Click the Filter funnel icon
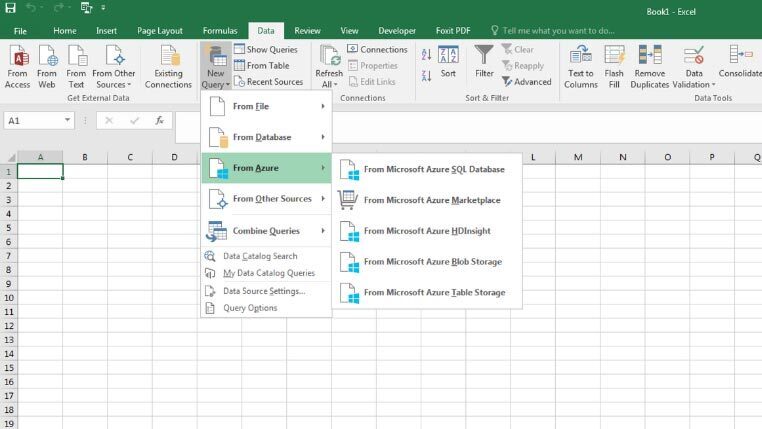Screen dimensions: 762x429 click(484, 58)
